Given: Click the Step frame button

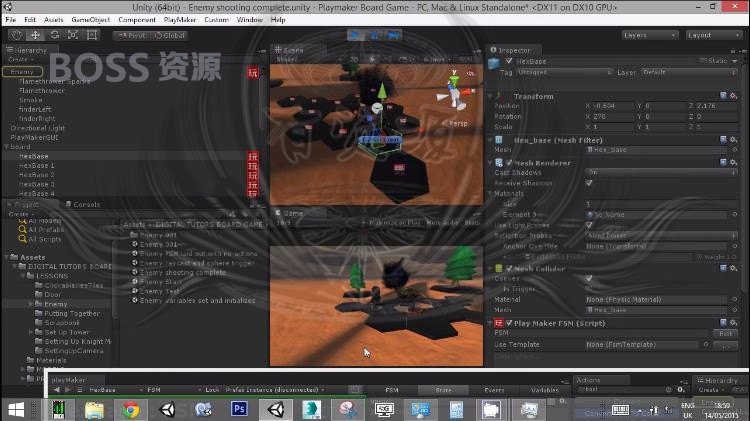Looking at the screenshot, I should pos(393,35).
